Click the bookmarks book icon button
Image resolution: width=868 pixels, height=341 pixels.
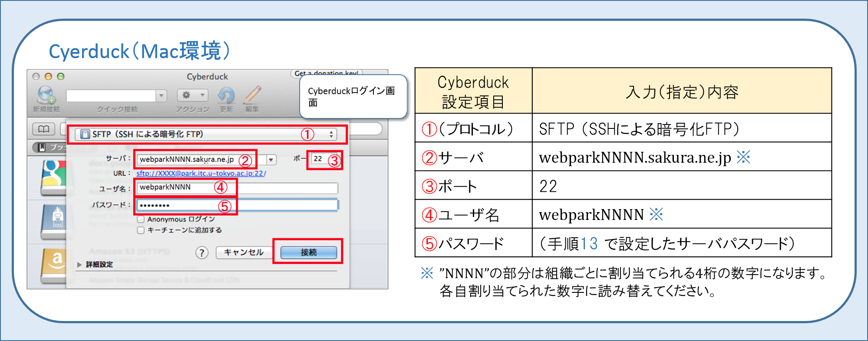pyautogui.click(x=44, y=129)
